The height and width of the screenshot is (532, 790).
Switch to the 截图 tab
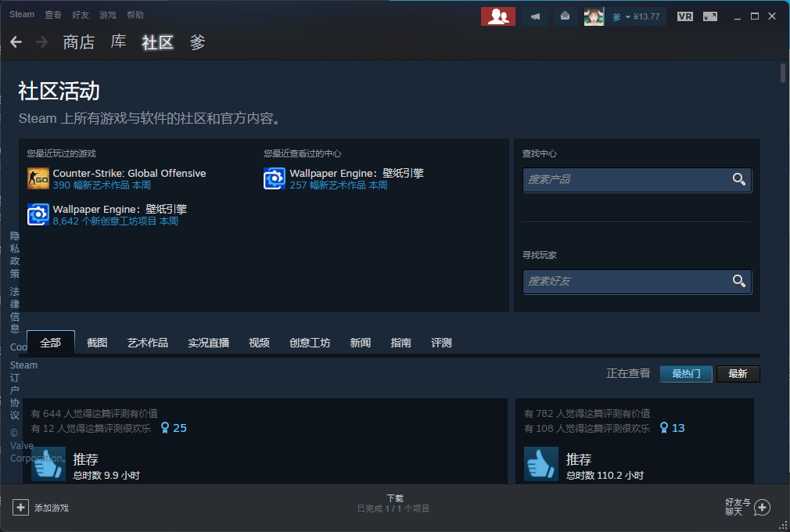click(96, 342)
